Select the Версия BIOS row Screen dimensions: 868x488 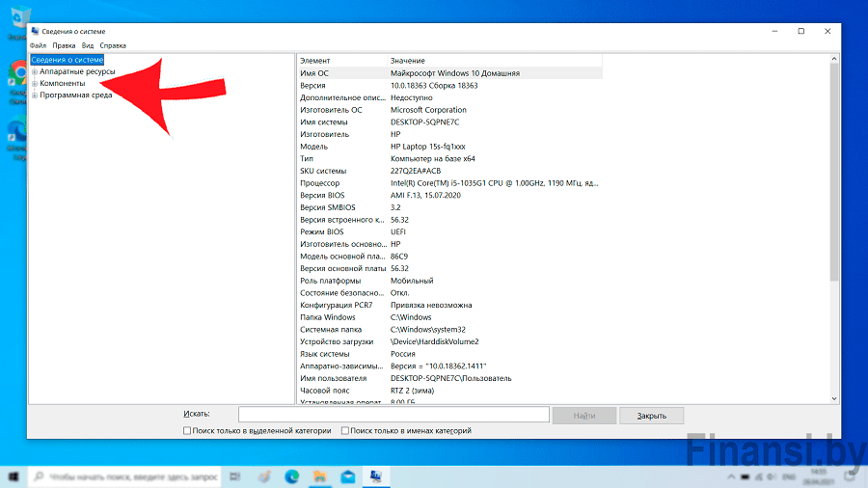point(449,195)
